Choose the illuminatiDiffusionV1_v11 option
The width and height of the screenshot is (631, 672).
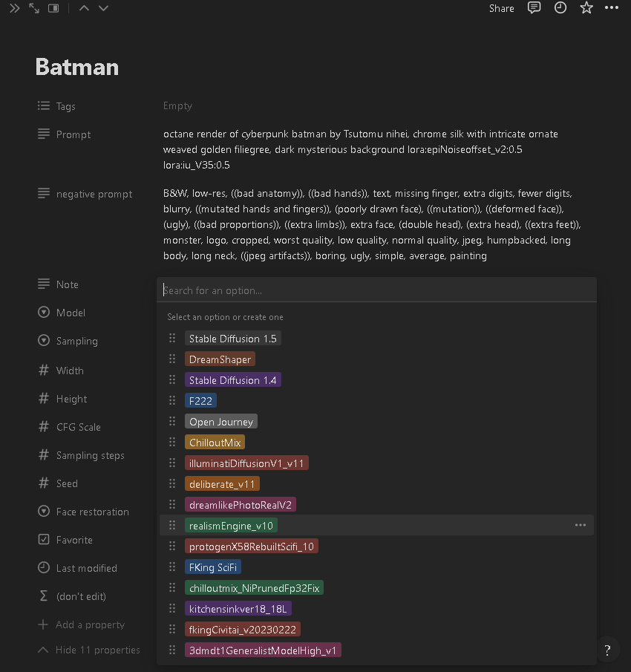pos(246,463)
